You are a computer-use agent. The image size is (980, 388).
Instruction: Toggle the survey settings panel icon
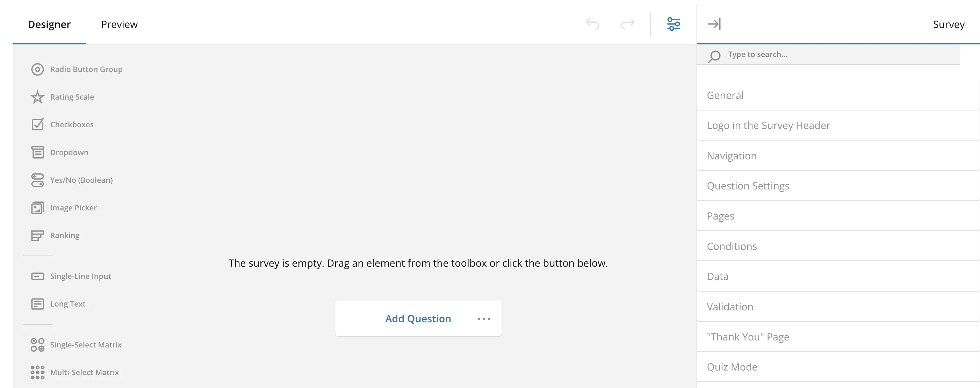[673, 24]
